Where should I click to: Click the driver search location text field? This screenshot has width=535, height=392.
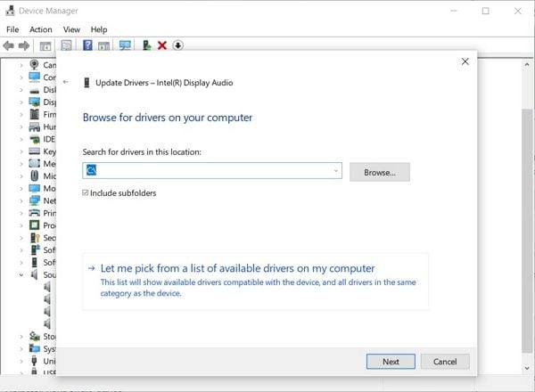point(214,170)
